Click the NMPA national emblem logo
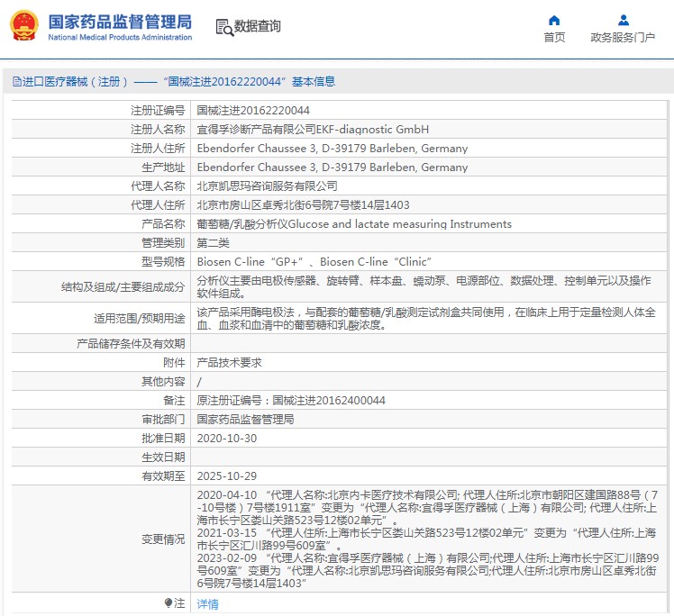 [x=23, y=26]
